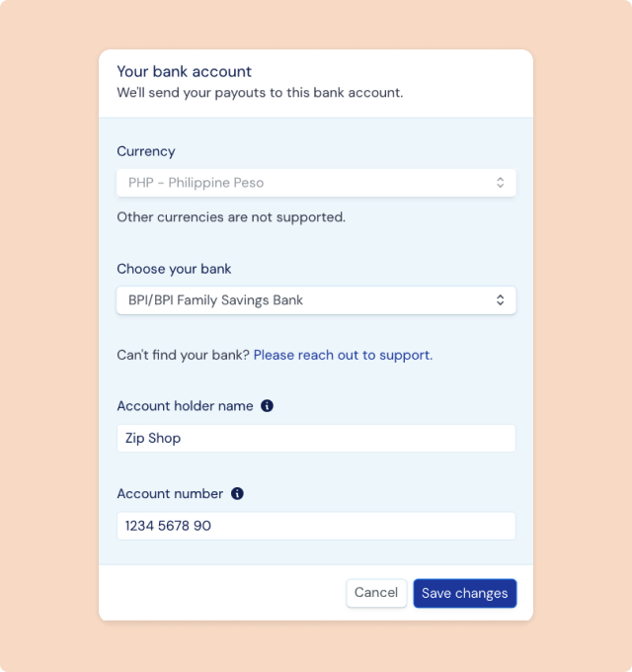This screenshot has width=632, height=672.
Task: Click the "Can't find your bank?" text
Action: tap(183, 355)
